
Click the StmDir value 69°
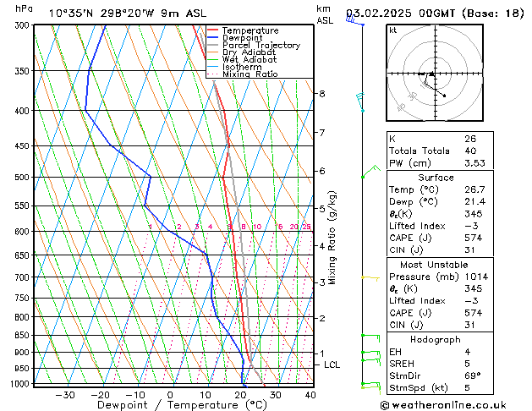pos(472,376)
